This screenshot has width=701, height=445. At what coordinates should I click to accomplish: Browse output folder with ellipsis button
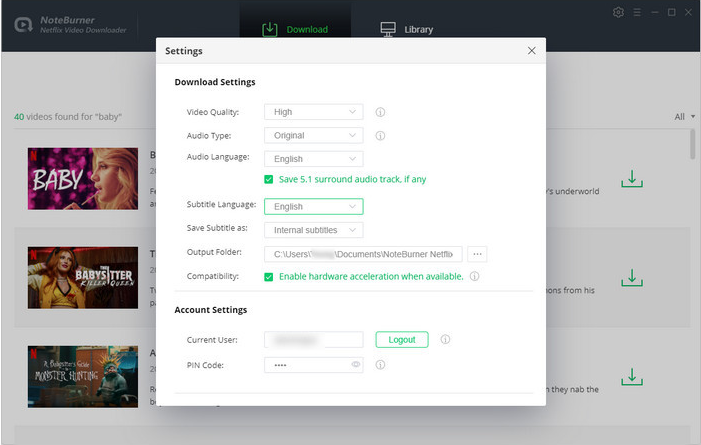(477, 254)
